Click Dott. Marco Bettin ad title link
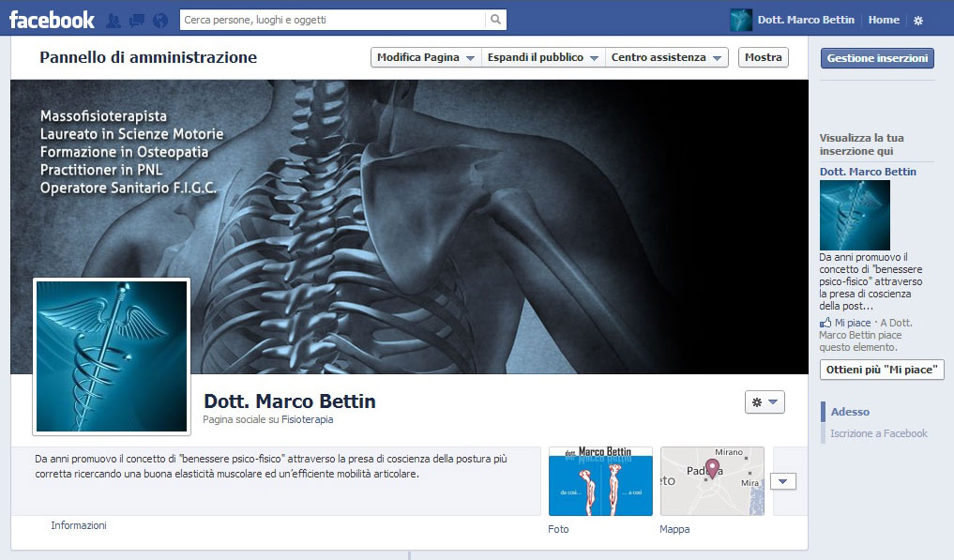Image resolution: width=954 pixels, height=560 pixels. [x=868, y=172]
